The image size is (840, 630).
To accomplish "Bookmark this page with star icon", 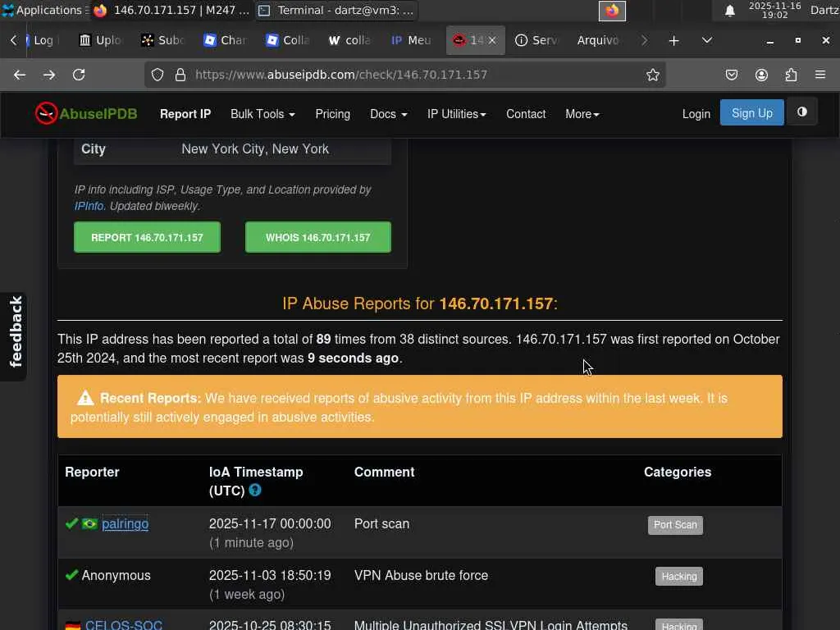I will [652, 75].
